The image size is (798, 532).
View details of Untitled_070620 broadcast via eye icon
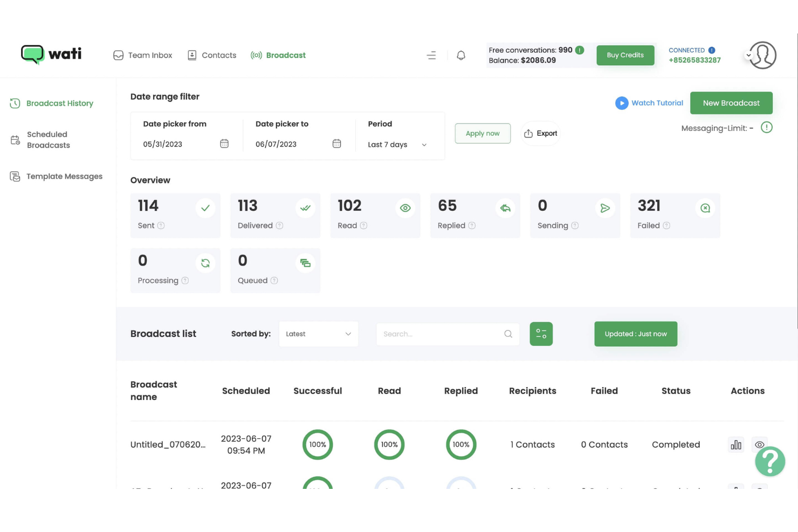760,444
